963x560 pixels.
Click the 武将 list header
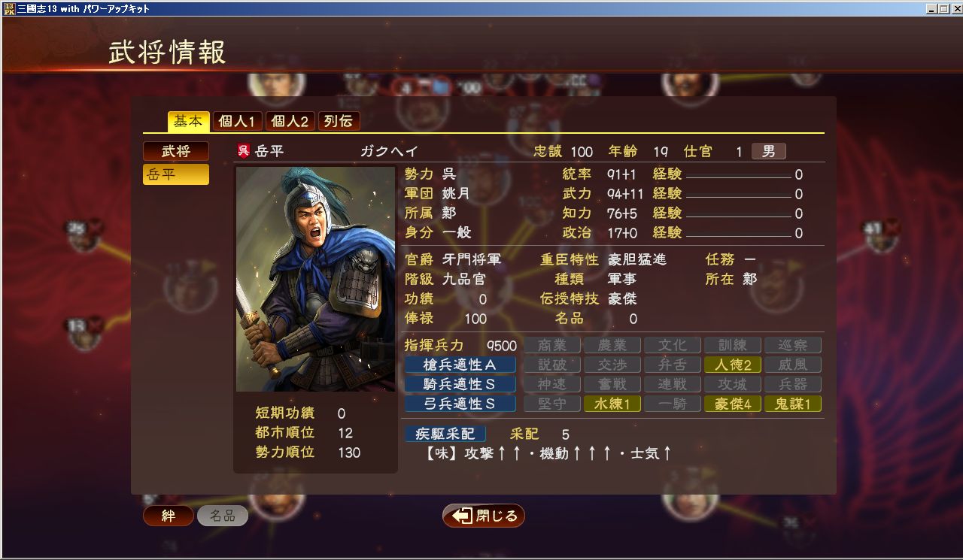coord(176,151)
